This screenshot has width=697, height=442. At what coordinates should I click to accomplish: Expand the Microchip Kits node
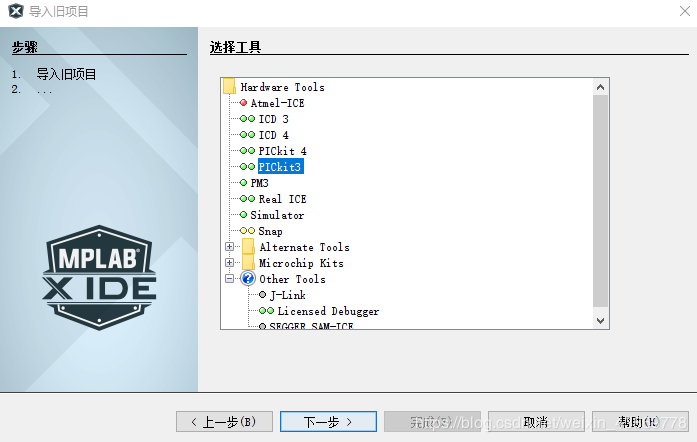pos(229,263)
